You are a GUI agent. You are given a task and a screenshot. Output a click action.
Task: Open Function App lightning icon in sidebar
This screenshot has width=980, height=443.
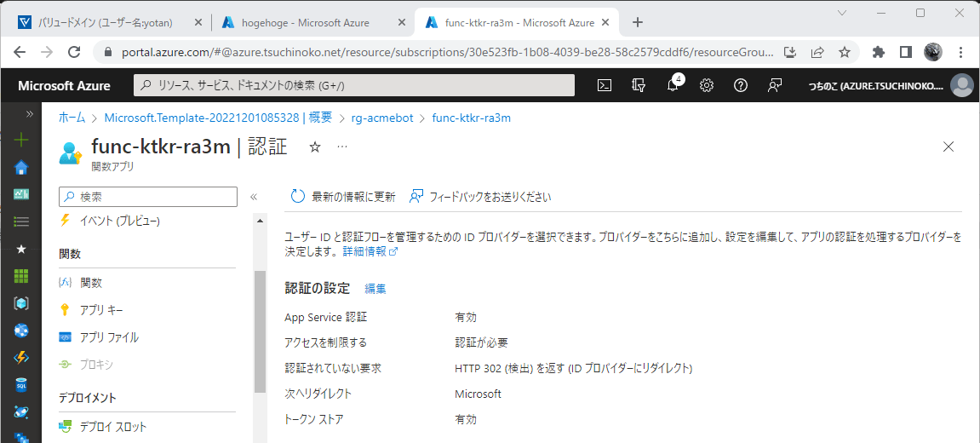tap(21, 357)
